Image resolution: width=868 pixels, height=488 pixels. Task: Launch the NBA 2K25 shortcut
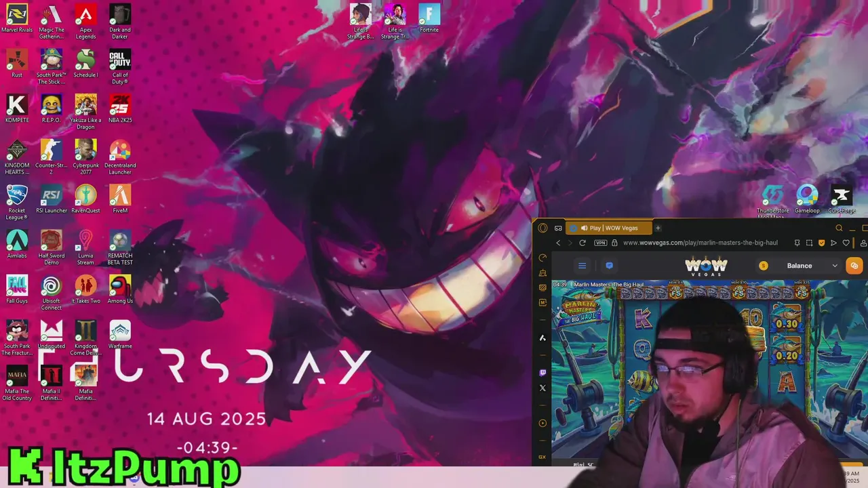120,108
